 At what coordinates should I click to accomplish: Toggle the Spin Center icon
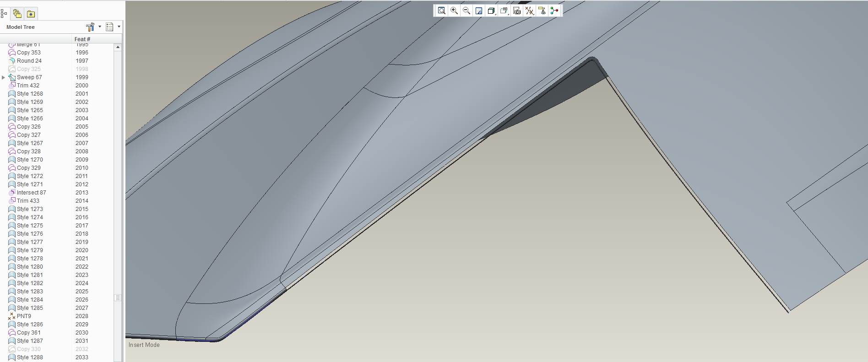click(x=554, y=11)
